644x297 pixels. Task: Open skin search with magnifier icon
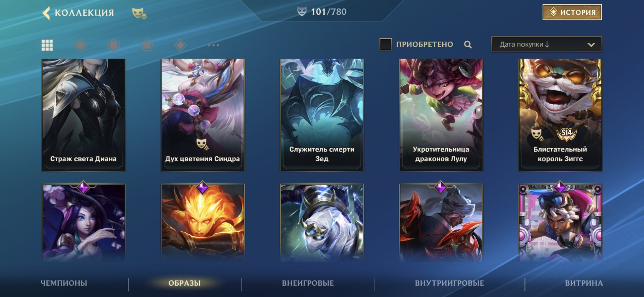[x=468, y=45]
